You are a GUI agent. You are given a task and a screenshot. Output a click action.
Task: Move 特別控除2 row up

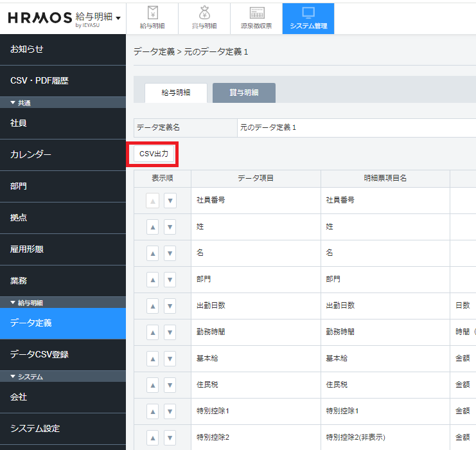click(153, 438)
